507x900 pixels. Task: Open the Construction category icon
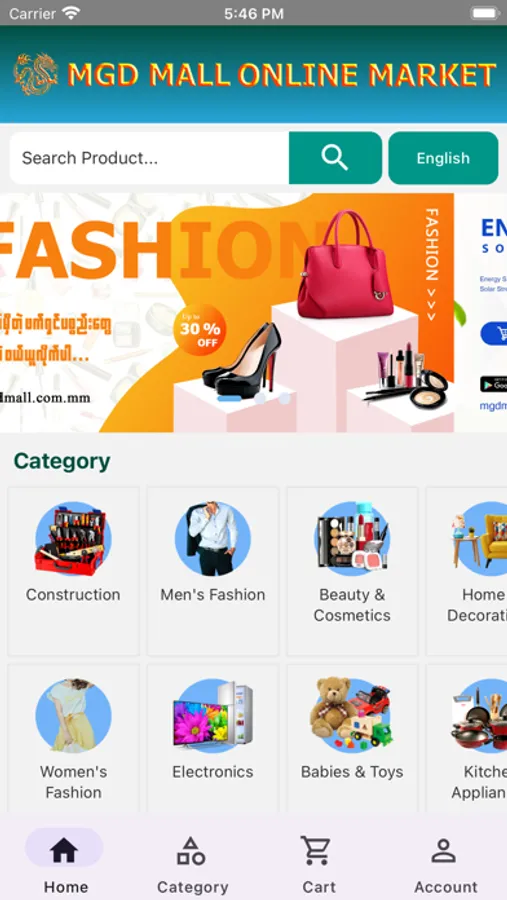pyautogui.click(x=73, y=538)
